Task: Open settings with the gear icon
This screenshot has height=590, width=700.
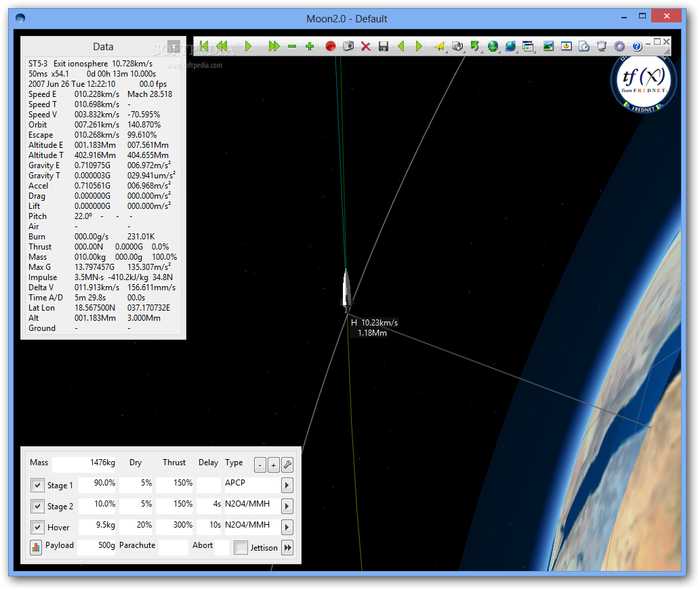Action: [619, 46]
